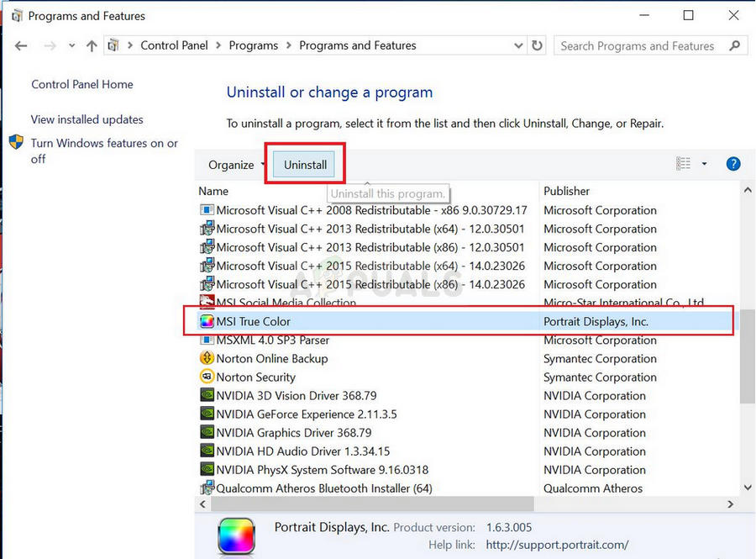Select 'Norton Security' entry text
Screen dimensions: 756x559
point(255,377)
